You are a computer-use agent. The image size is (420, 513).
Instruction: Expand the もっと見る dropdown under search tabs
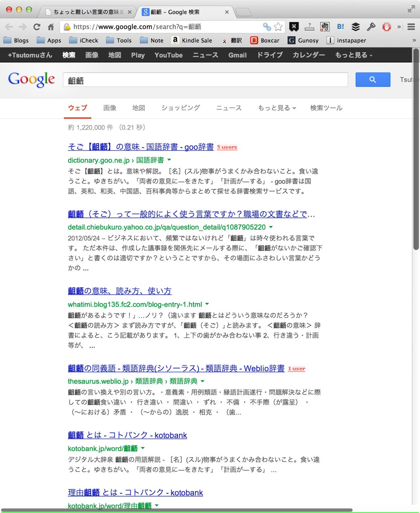277,108
